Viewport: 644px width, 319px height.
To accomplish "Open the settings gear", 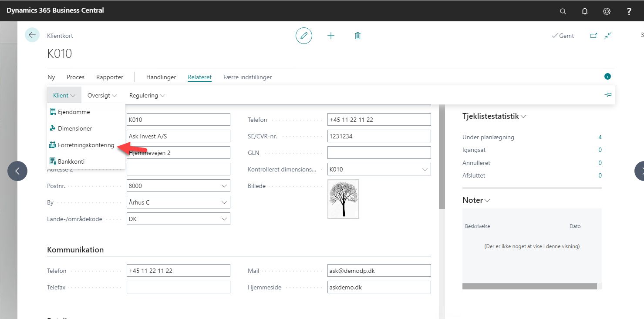I will (x=607, y=11).
